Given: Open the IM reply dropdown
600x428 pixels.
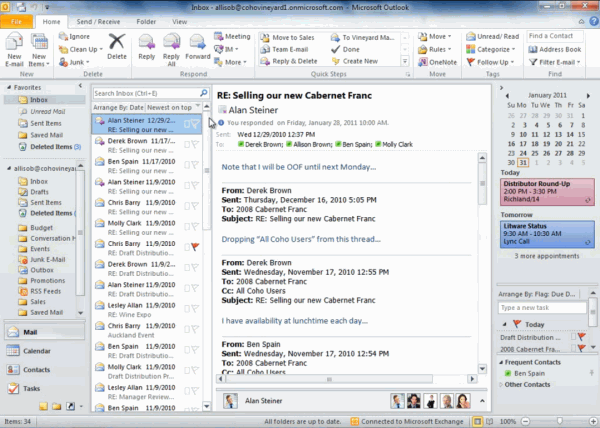Looking at the screenshot, I should click(x=226, y=49).
